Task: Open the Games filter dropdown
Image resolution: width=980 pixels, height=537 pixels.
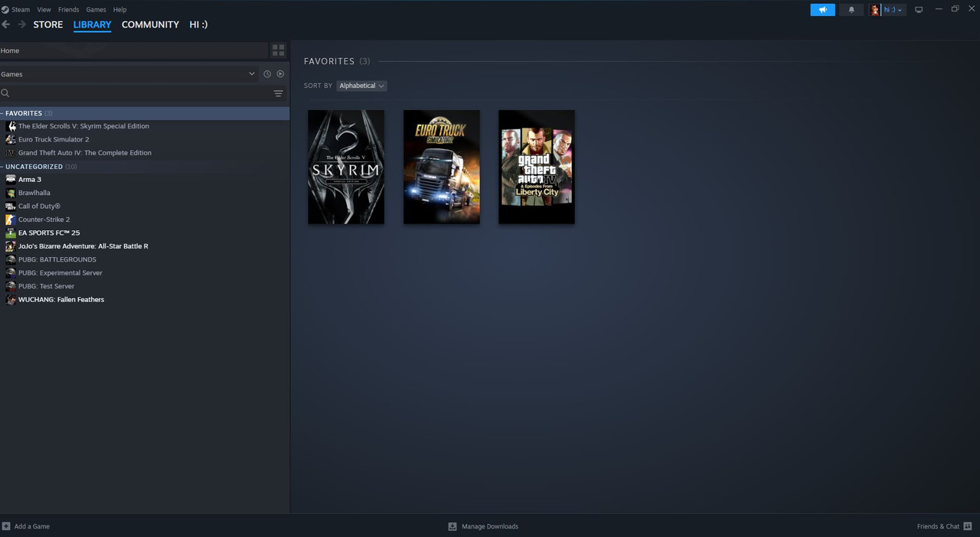Action: [x=129, y=74]
